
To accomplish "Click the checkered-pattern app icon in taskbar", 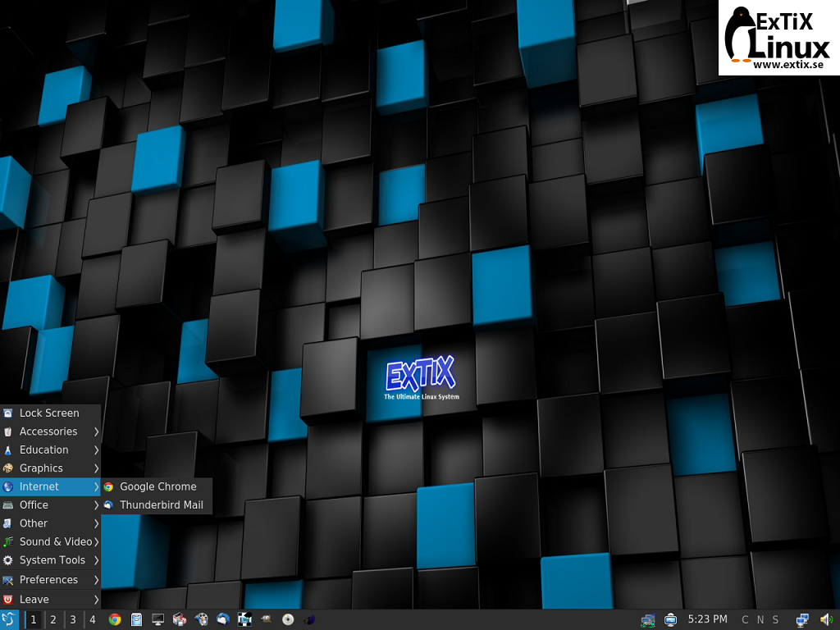I will click(244, 620).
